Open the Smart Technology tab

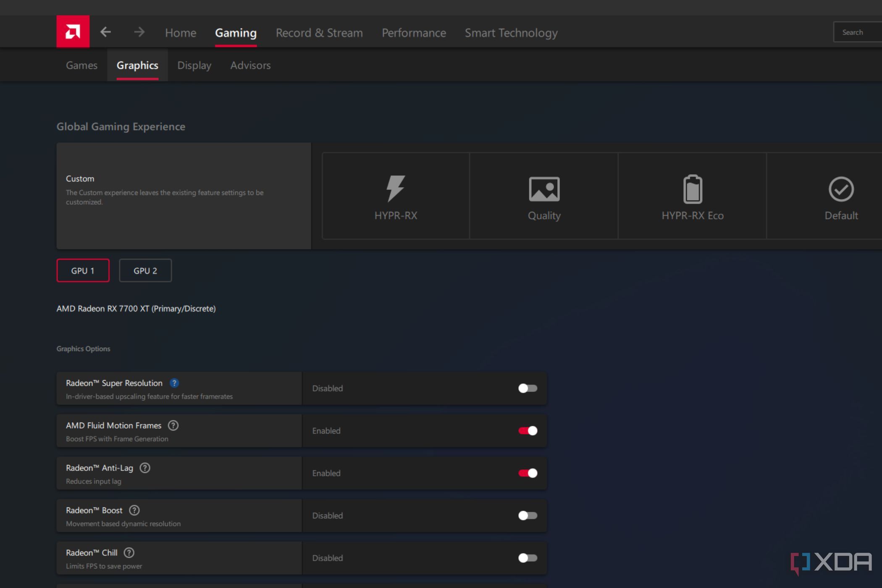[511, 33]
